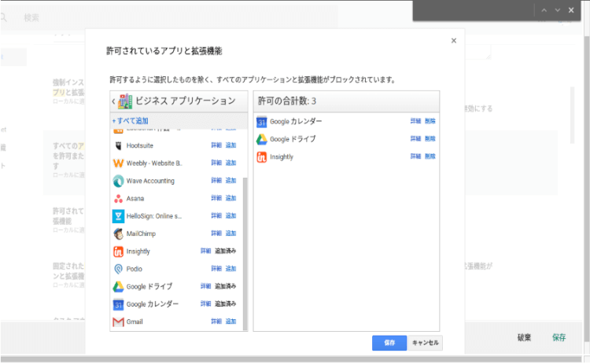Click Google ドライブ icon in allowed list
The width and height of the screenshot is (590, 364).
[261, 139]
